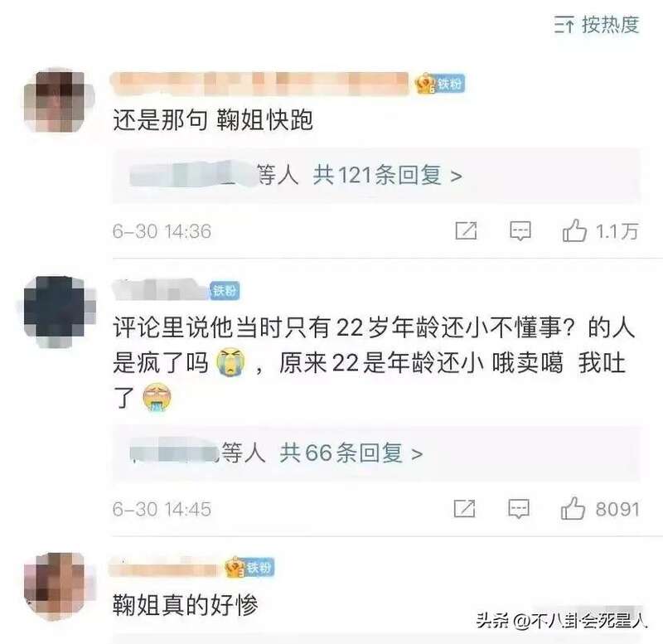
Task: Like the comment with 8091 likes
Action: click(573, 508)
